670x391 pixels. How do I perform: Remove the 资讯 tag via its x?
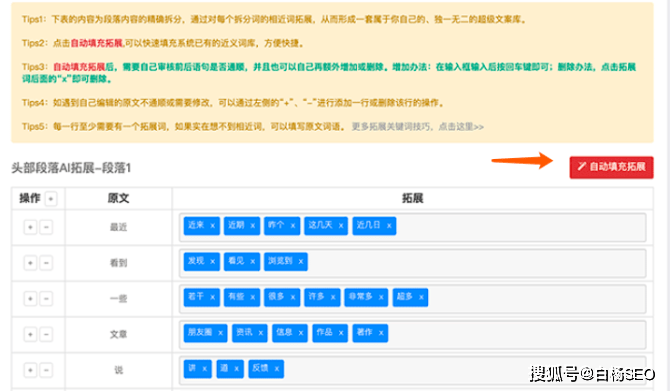261,333
